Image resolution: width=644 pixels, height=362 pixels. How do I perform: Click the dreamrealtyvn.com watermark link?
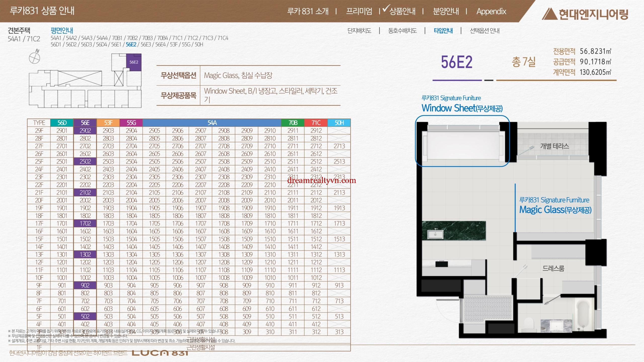tap(321, 180)
